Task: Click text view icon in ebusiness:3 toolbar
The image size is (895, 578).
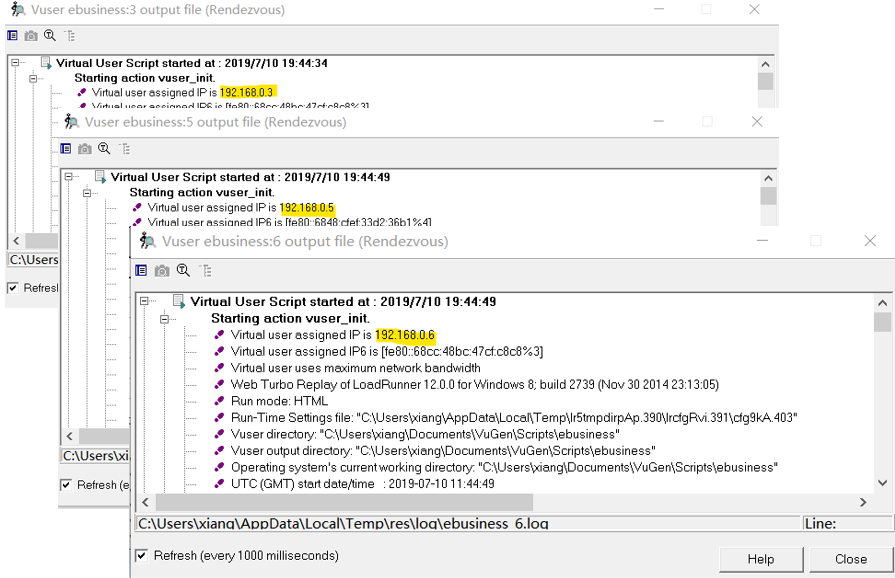Action: [12, 36]
